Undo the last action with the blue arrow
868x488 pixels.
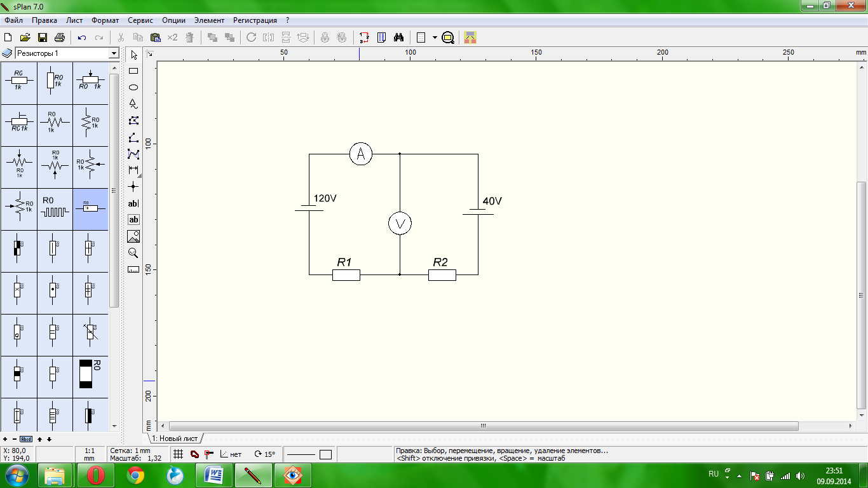pyautogui.click(x=82, y=37)
